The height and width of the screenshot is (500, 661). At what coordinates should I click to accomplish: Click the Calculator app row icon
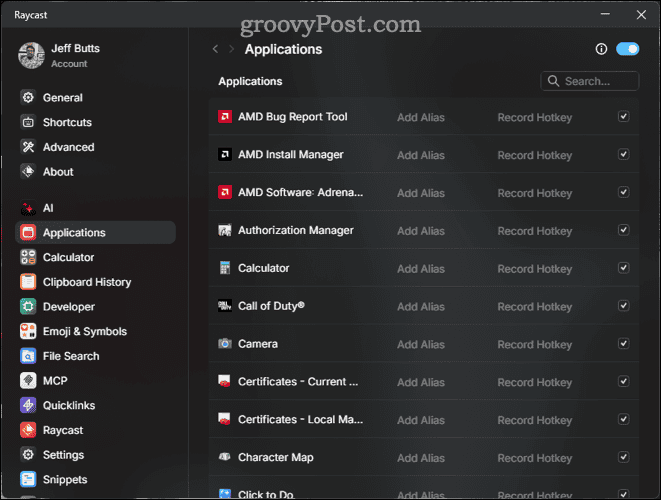[x=225, y=268]
